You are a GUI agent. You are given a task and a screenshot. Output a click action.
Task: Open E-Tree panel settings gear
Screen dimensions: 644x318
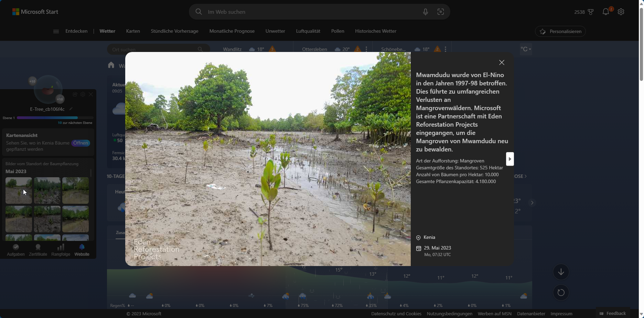tap(83, 94)
